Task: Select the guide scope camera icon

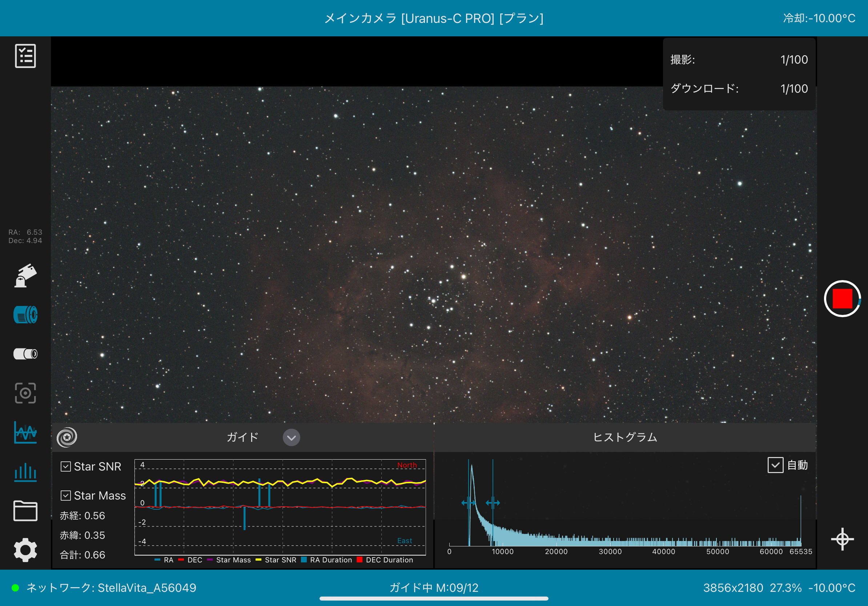Action: (x=25, y=354)
